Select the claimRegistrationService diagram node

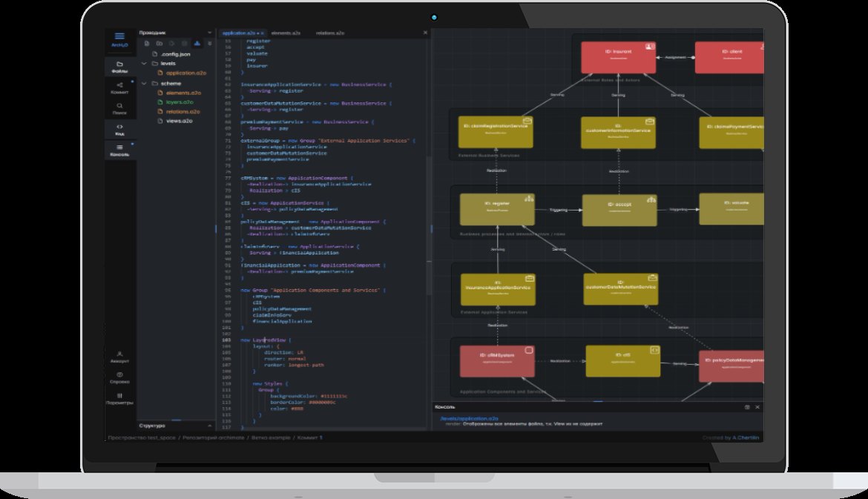(496, 132)
